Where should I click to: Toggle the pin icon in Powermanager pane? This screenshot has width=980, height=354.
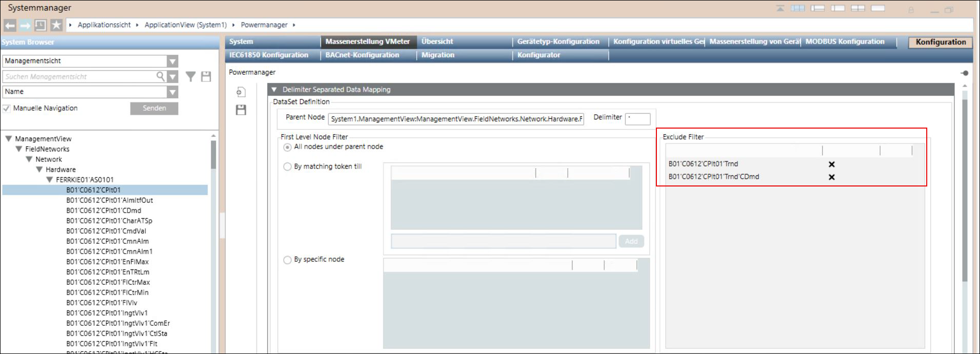[x=964, y=73]
